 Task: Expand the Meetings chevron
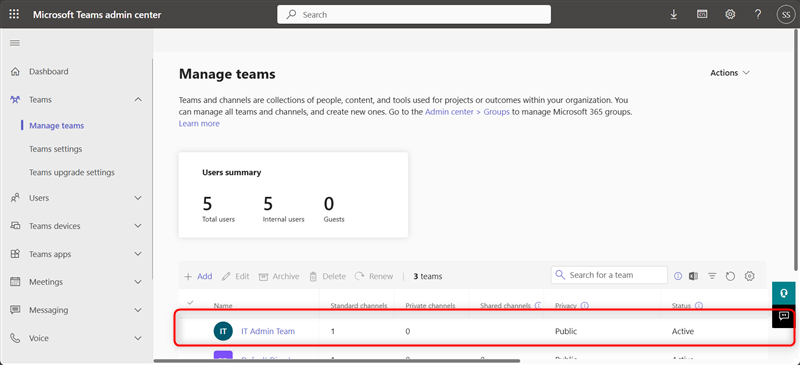[x=138, y=282]
